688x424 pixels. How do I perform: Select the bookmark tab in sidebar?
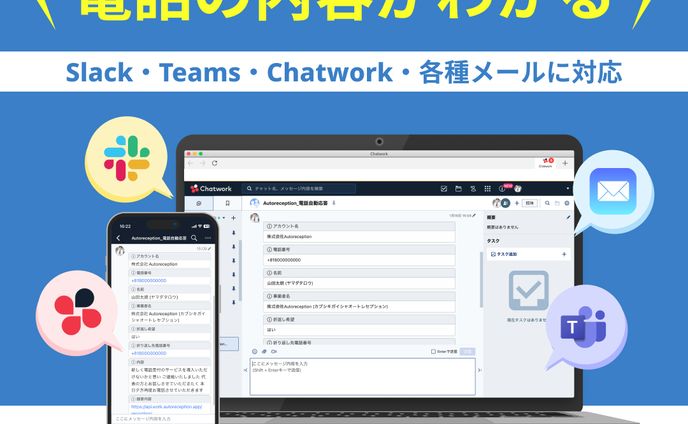pyautogui.click(x=227, y=203)
